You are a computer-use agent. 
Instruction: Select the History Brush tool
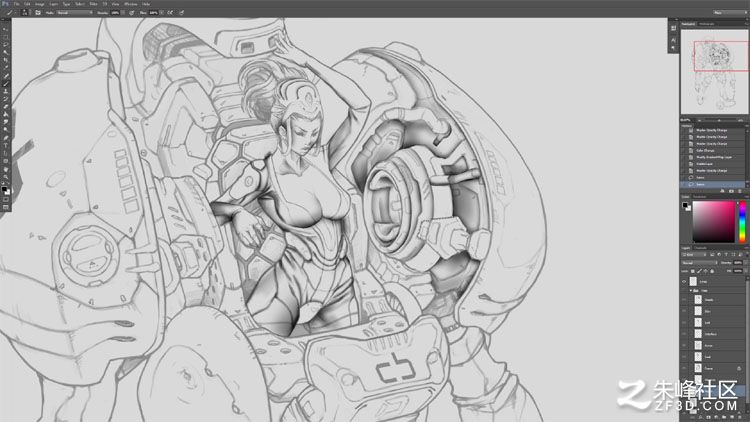point(6,99)
